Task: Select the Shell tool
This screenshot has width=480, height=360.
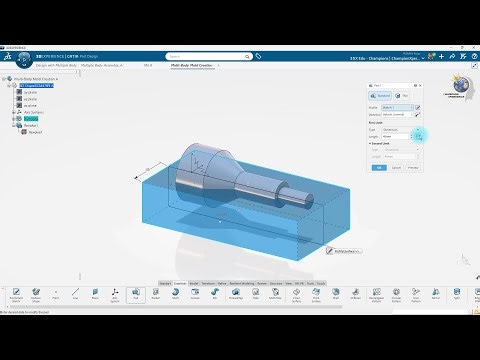Action: (x=336, y=295)
